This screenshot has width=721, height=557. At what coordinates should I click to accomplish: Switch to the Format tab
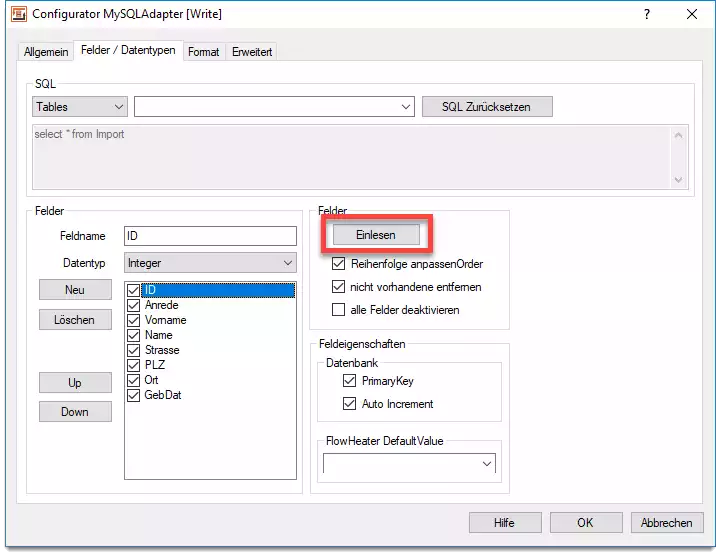point(203,52)
